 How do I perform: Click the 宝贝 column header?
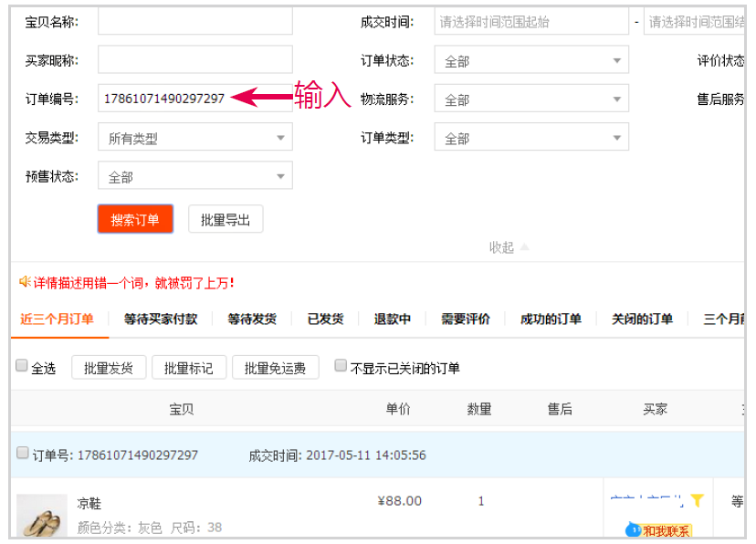point(182,409)
